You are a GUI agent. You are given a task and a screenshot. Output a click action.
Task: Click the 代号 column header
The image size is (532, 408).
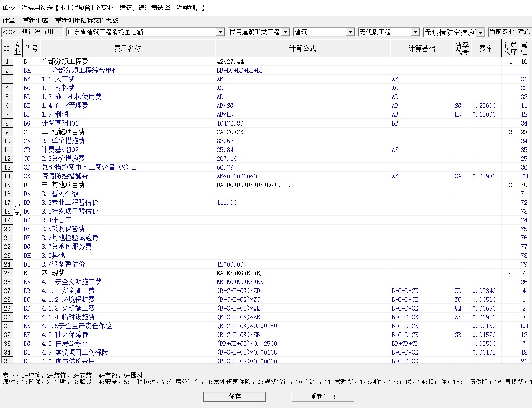coord(31,48)
